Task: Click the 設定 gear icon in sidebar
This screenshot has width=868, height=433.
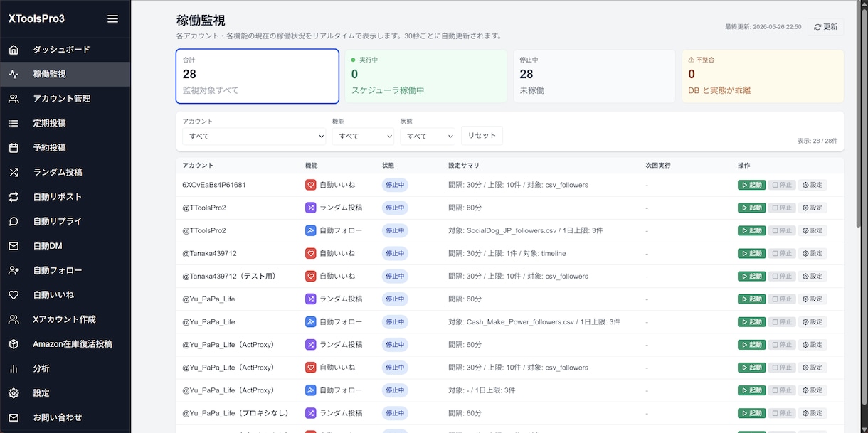Action: 14,393
